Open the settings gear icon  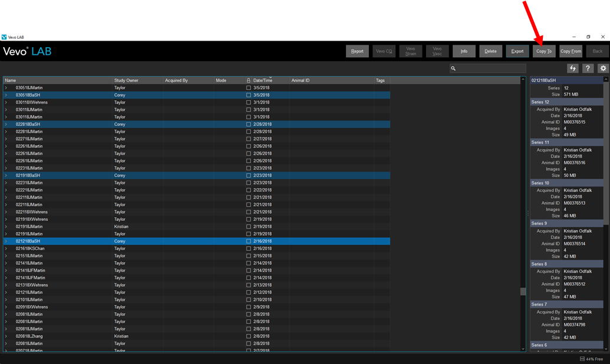click(603, 68)
